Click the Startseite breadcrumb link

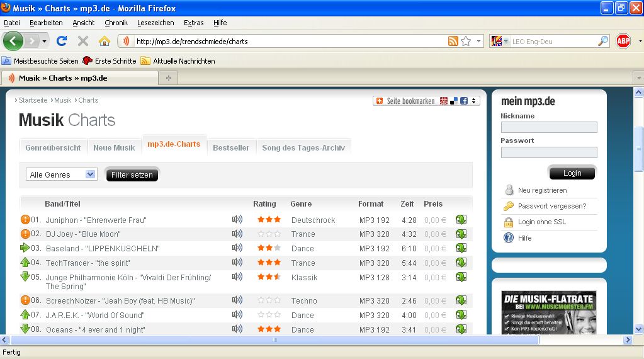pyautogui.click(x=33, y=100)
